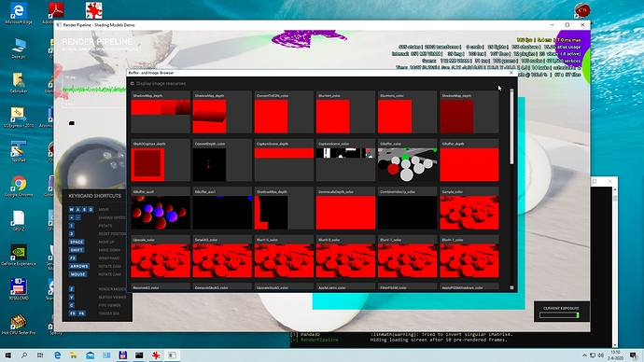Launch TextPad from the desktop
Viewport: 644px width, 362px height.
pos(18,151)
